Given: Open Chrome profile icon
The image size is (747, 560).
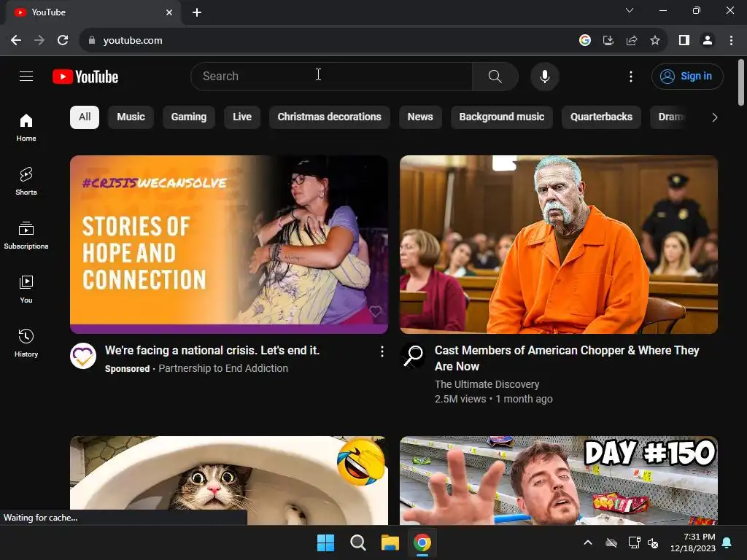Looking at the screenshot, I should (x=708, y=40).
